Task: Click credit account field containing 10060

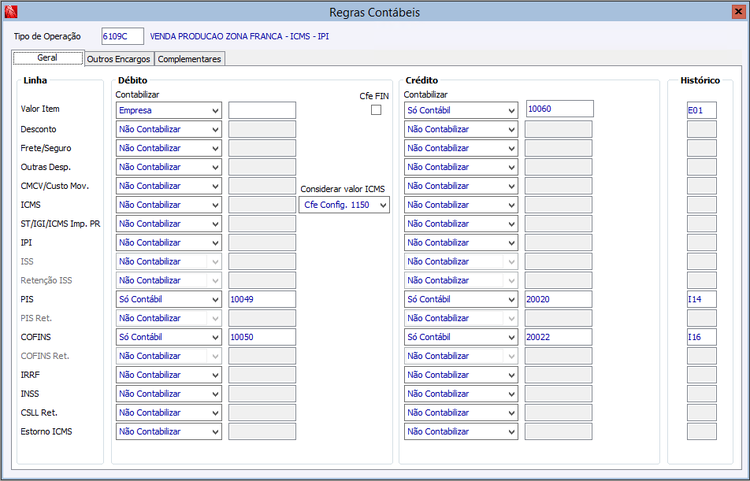Action: (559, 109)
